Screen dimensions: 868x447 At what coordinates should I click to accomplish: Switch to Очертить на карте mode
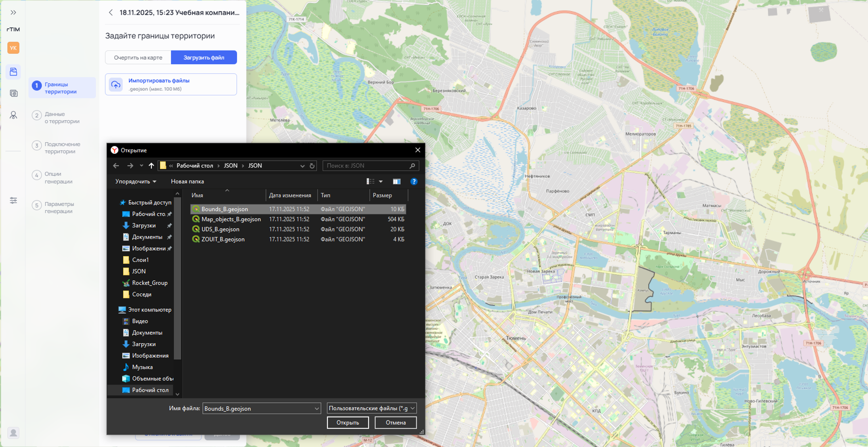pos(138,58)
